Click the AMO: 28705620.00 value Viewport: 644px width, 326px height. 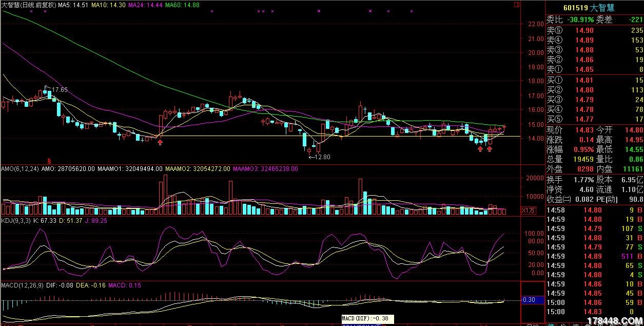coord(68,168)
